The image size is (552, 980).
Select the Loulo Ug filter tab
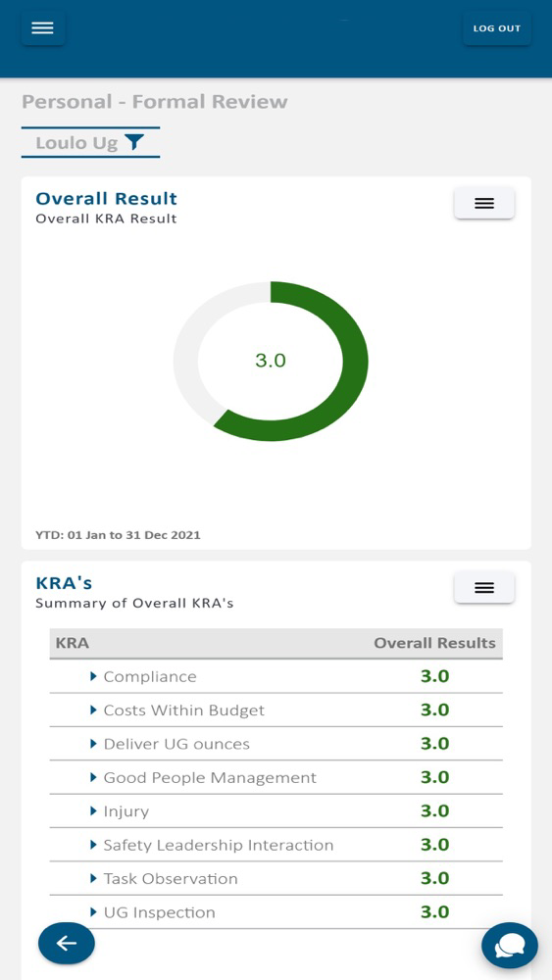90,142
